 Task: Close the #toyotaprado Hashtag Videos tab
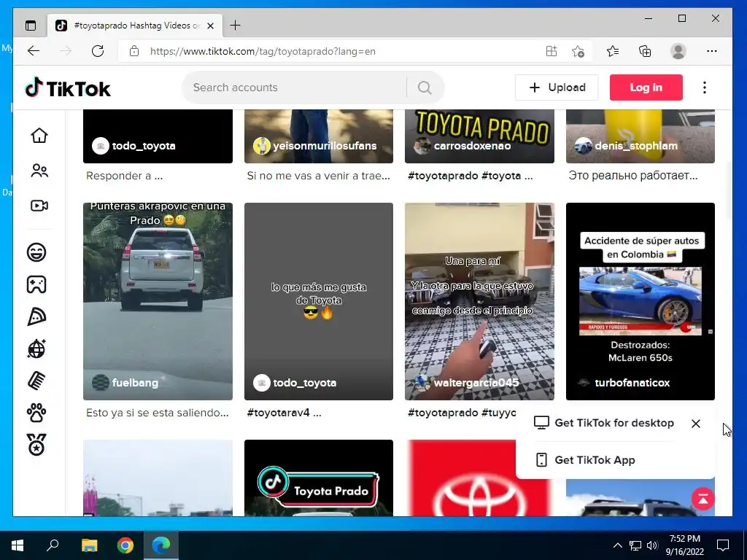click(210, 26)
